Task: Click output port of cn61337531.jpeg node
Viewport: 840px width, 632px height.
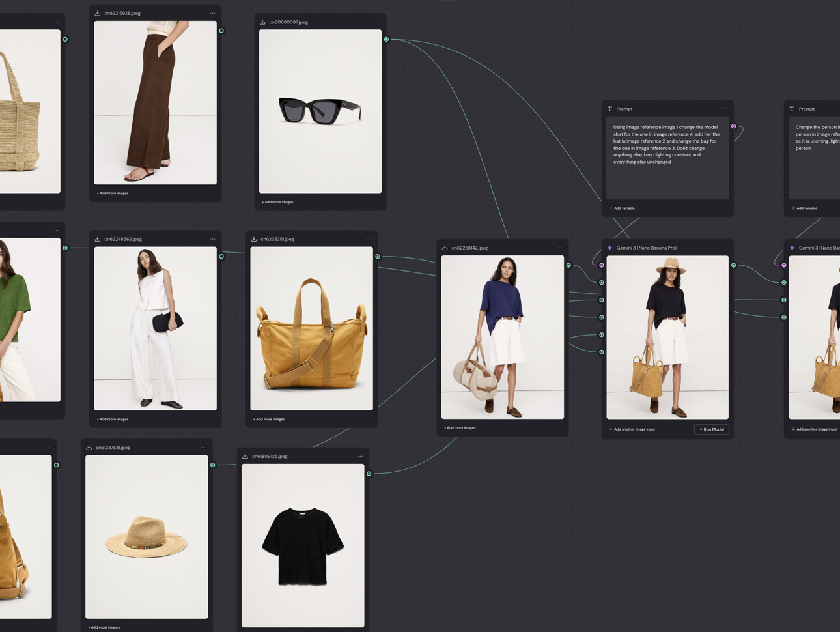Action: (212, 465)
